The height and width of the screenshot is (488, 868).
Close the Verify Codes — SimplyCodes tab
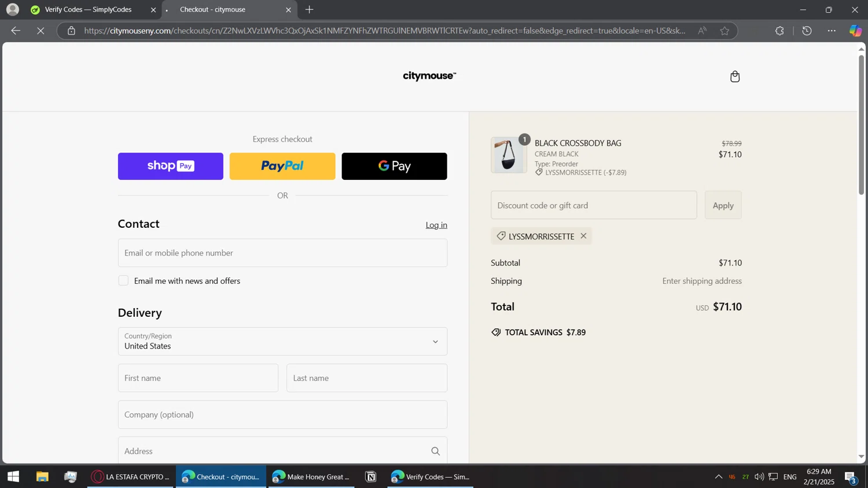pos(153,10)
